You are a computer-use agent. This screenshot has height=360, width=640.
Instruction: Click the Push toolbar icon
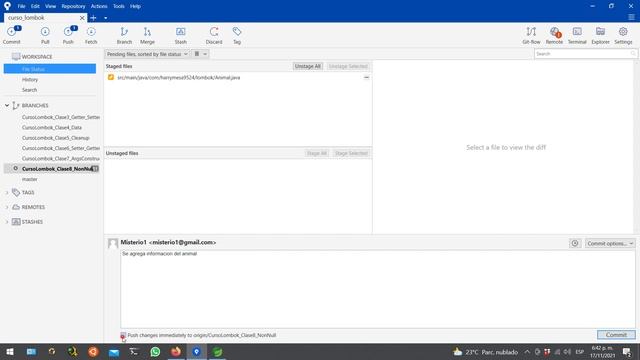(x=68, y=35)
